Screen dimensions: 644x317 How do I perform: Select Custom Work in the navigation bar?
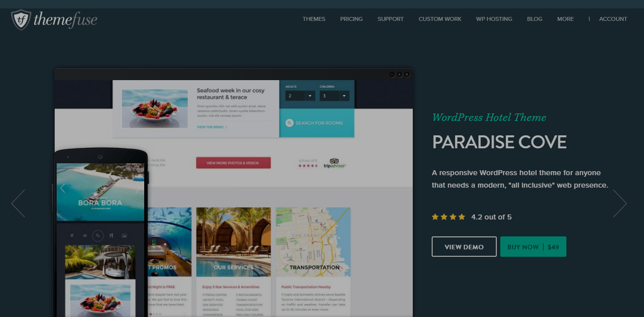coord(440,19)
